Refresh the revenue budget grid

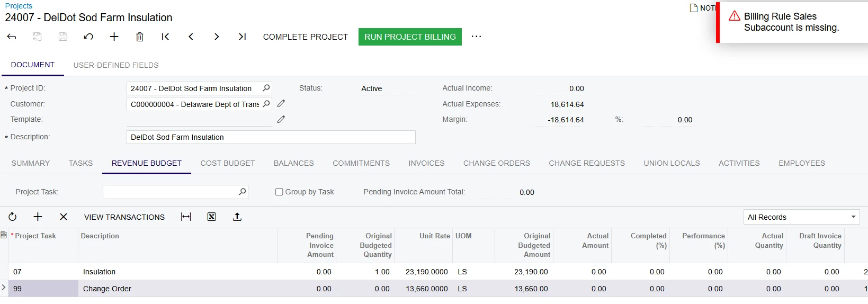coord(13,217)
